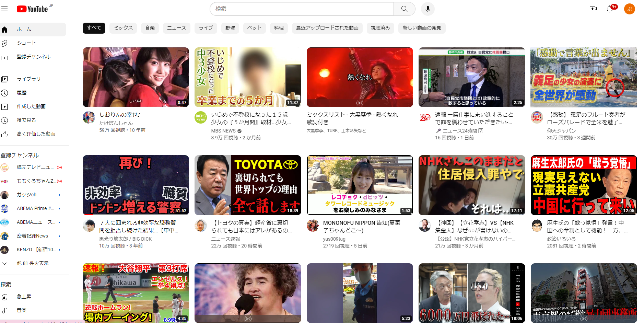Select the すべて filter chip

point(94,28)
